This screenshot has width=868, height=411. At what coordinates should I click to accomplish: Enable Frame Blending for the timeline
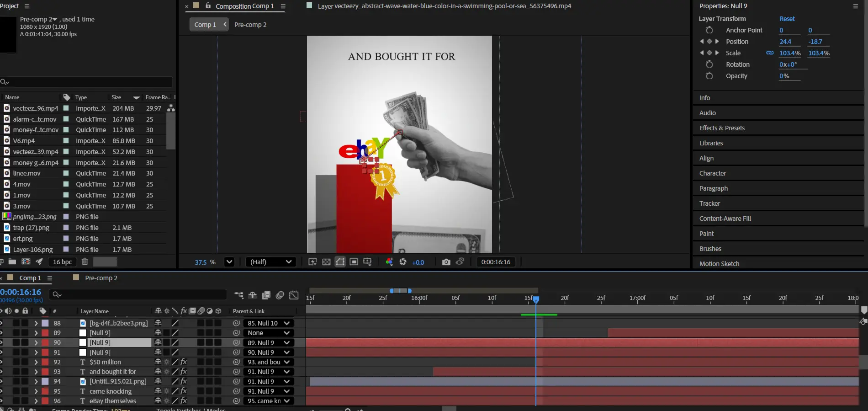266,295
